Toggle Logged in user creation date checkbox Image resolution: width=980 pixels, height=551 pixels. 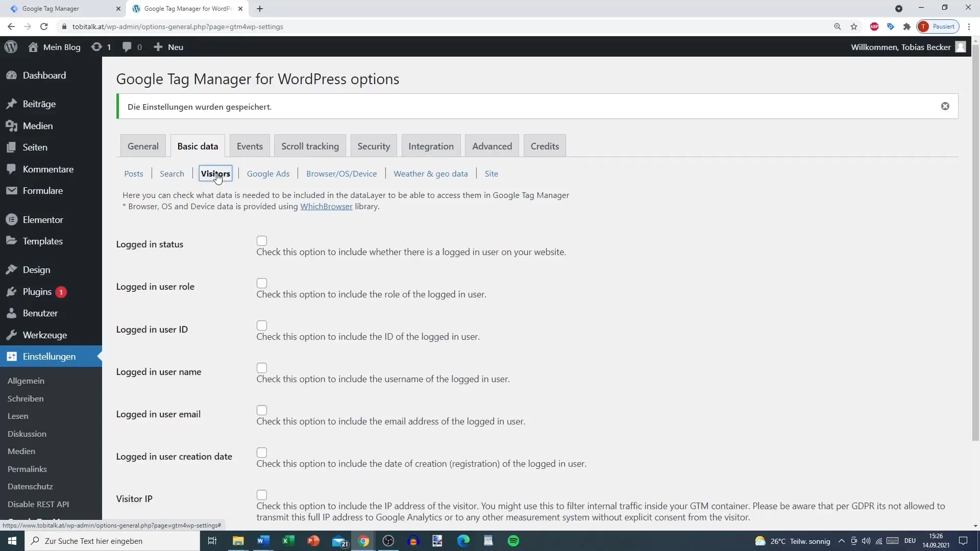pos(262,453)
